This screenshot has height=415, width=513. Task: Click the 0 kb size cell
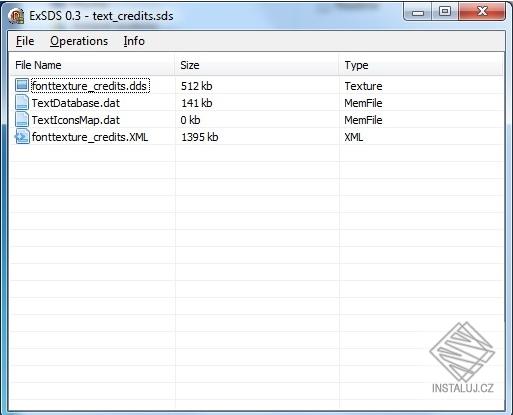tap(190, 120)
